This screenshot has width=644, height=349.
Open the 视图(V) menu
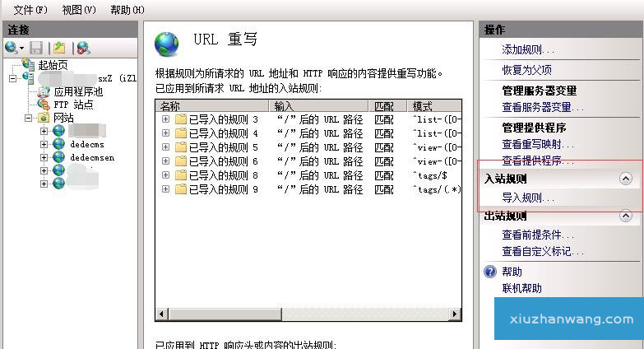click(x=79, y=10)
